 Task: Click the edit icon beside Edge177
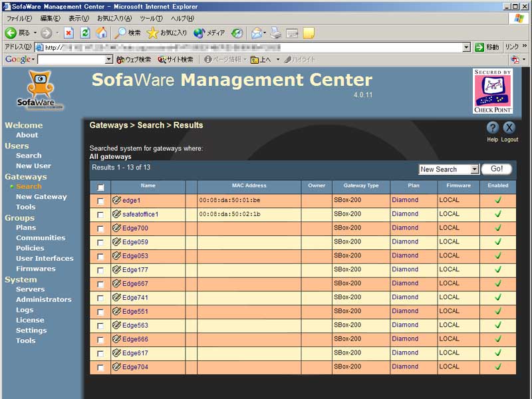(x=116, y=270)
